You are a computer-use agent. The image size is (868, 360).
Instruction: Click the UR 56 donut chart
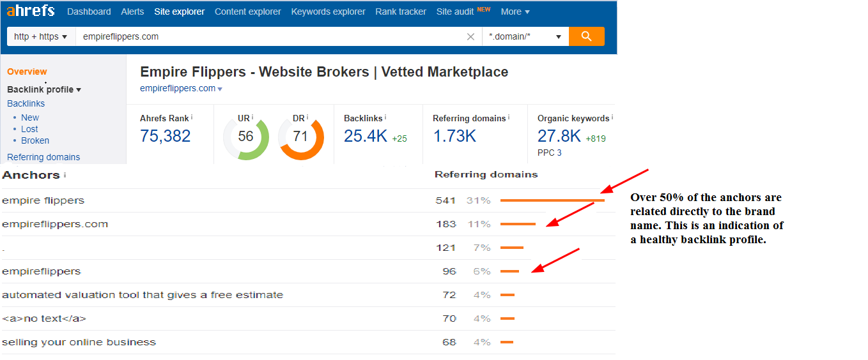click(x=245, y=137)
